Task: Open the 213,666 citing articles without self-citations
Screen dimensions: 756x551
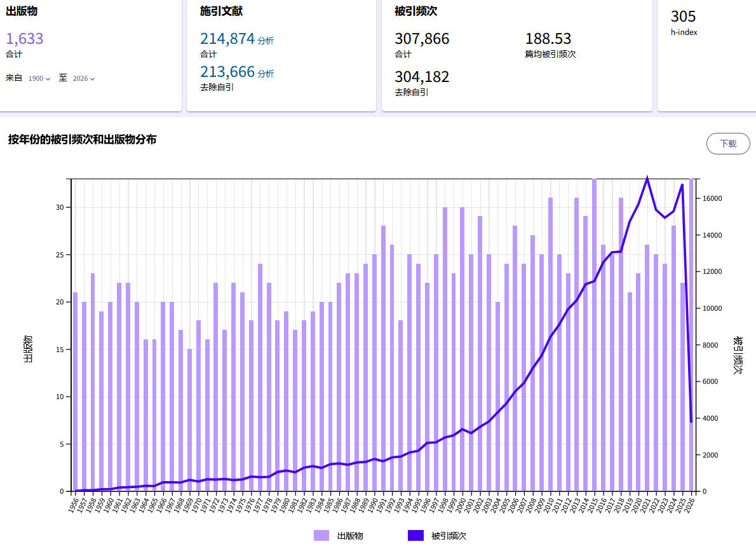Action: coord(227,72)
